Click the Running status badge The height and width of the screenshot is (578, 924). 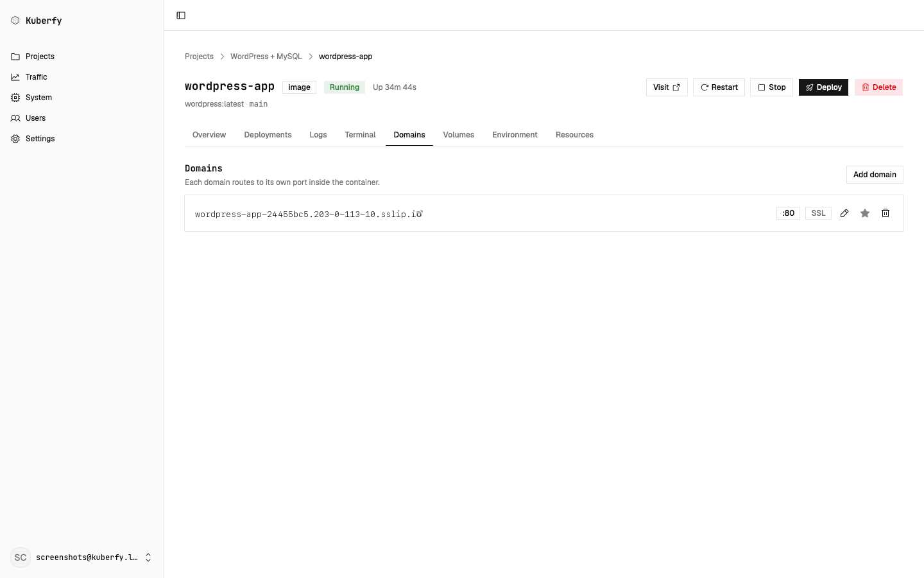(345, 87)
